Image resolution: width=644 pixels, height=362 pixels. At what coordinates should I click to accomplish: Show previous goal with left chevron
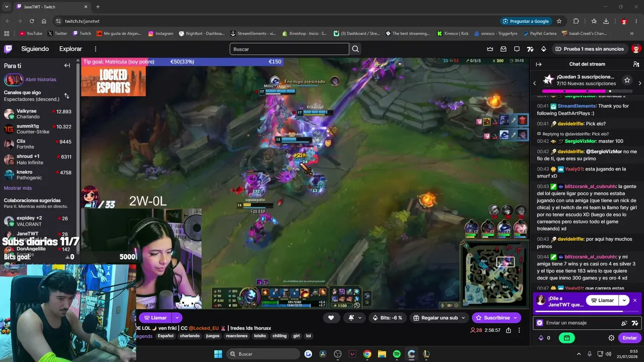[534, 83]
